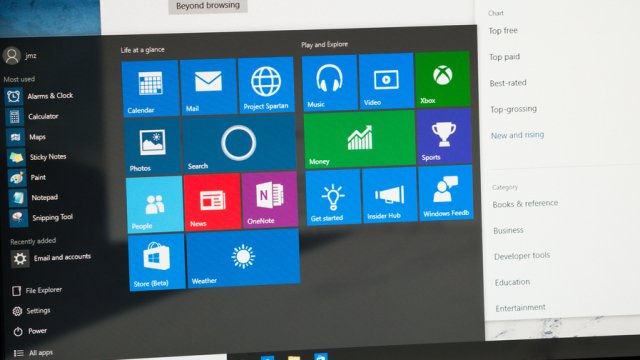The image size is (640, 360).
Task: Choose Education category in Store
Action: pos(512,282)
